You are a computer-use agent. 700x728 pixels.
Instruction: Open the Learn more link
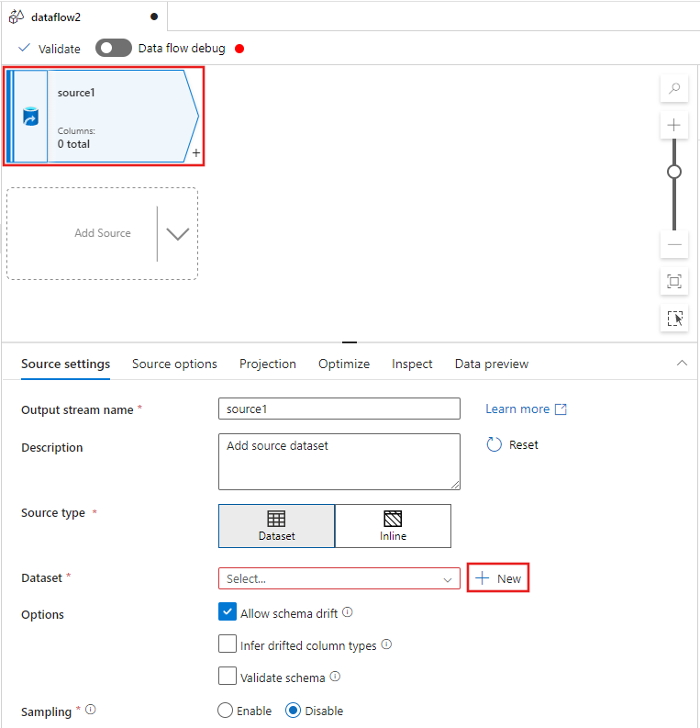click(526, 409)
